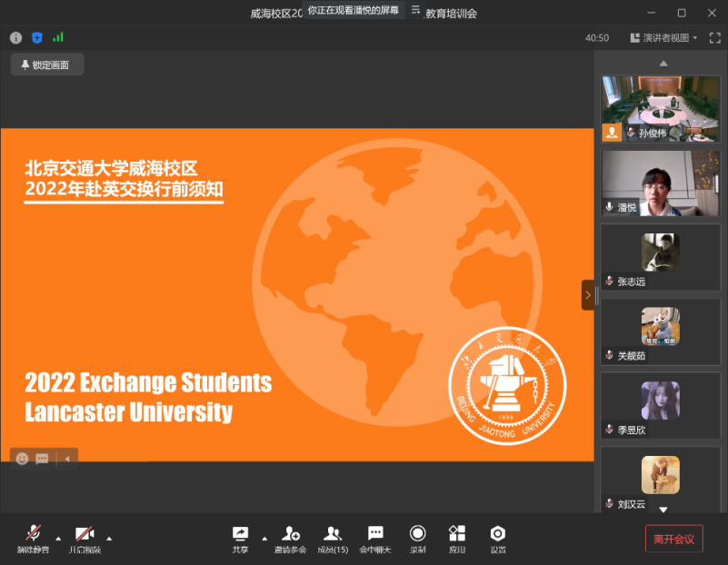Viewport: 728px width, 565px height.
Task: Open meeting settings hexagon icon
Action: (x=498, y=534)
